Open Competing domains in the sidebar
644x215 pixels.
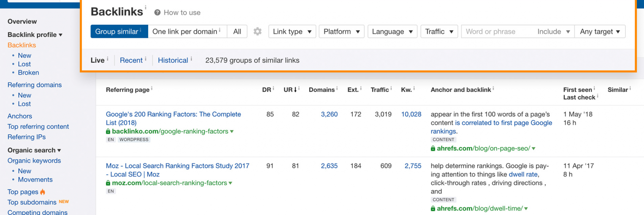[x=38, y=212]
